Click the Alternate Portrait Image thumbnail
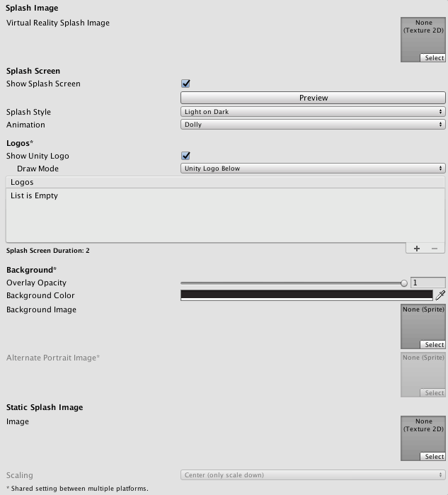 tap(423, 375)
